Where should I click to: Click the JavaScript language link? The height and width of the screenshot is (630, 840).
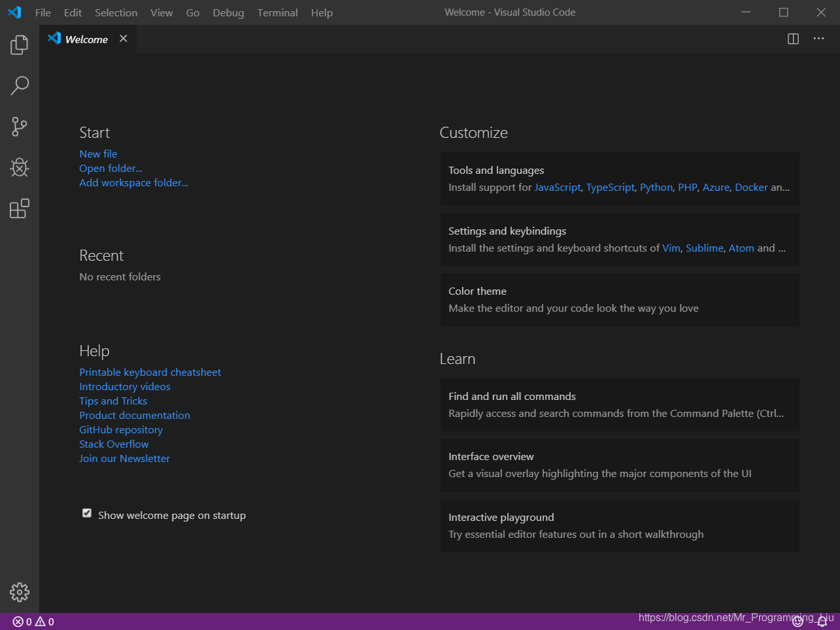click(x=558, y=188)
